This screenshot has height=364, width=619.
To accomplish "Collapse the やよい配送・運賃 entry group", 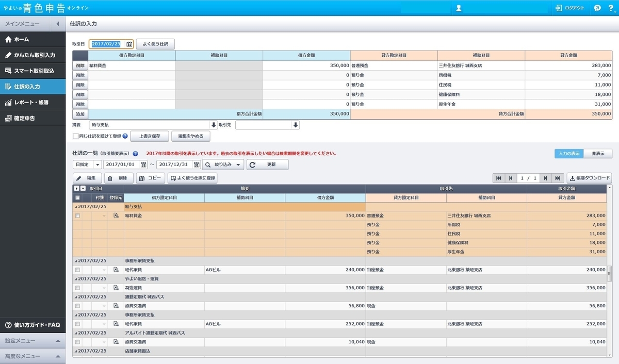I will (x=75, y=278).
